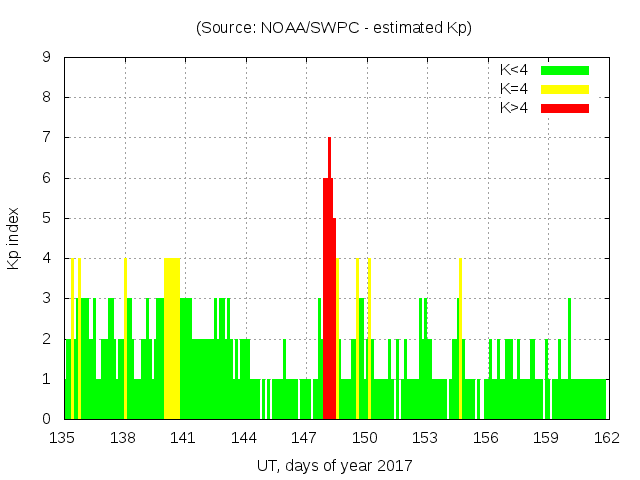Click the 'K>4' legend text label
640x480 pixels.
(514, 108)
